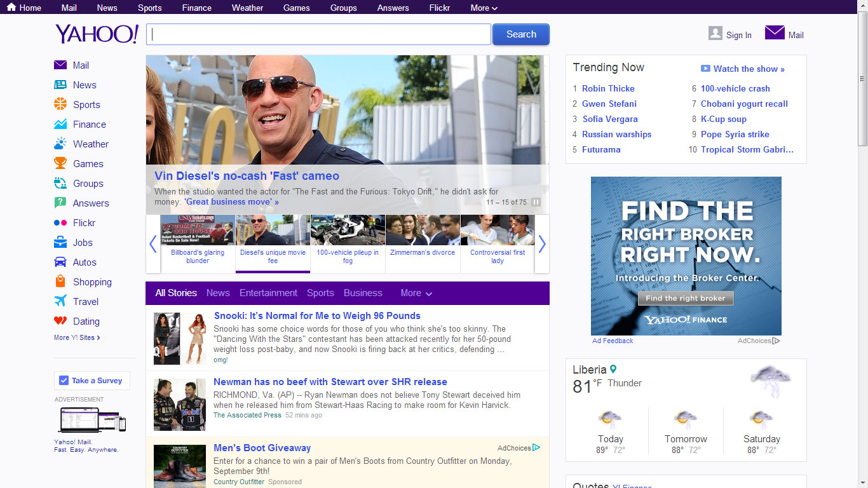
Task: Click the Snooki story thumbnail image
Action: (180, 338)
